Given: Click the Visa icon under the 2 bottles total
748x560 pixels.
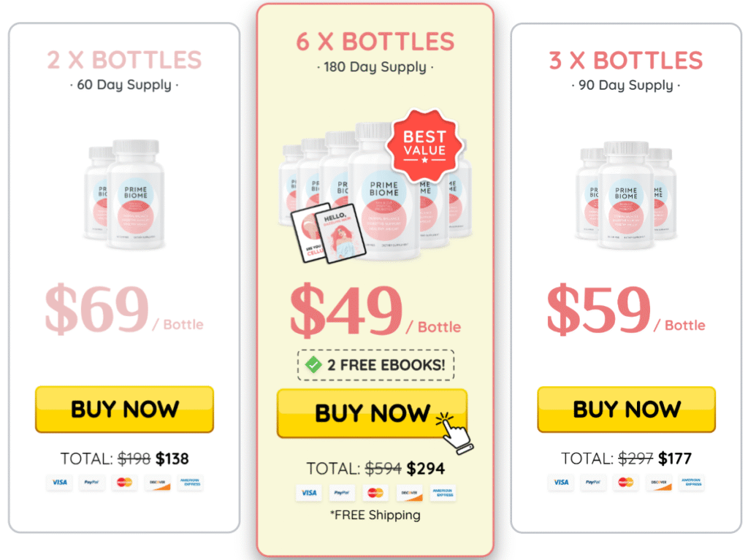Looking at the screenshot, I should click(60, 483).
